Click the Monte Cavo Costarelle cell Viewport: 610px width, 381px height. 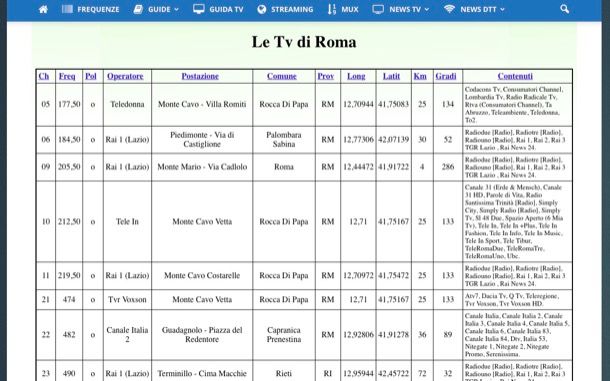202,276
